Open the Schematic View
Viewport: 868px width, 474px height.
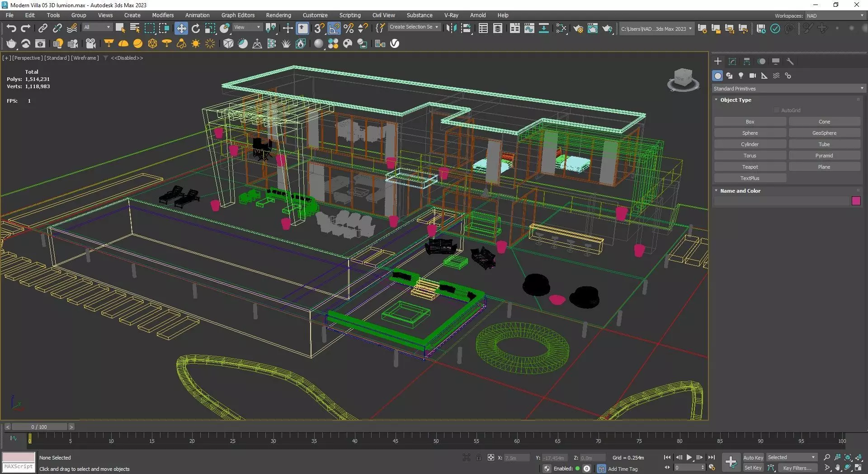pyautogui.click(x=543, y=28)
